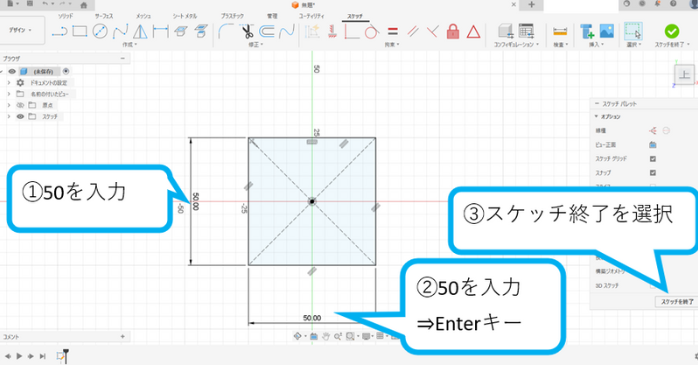Click the Select window tool icon
698x365 pixels.
pos(633,32)
